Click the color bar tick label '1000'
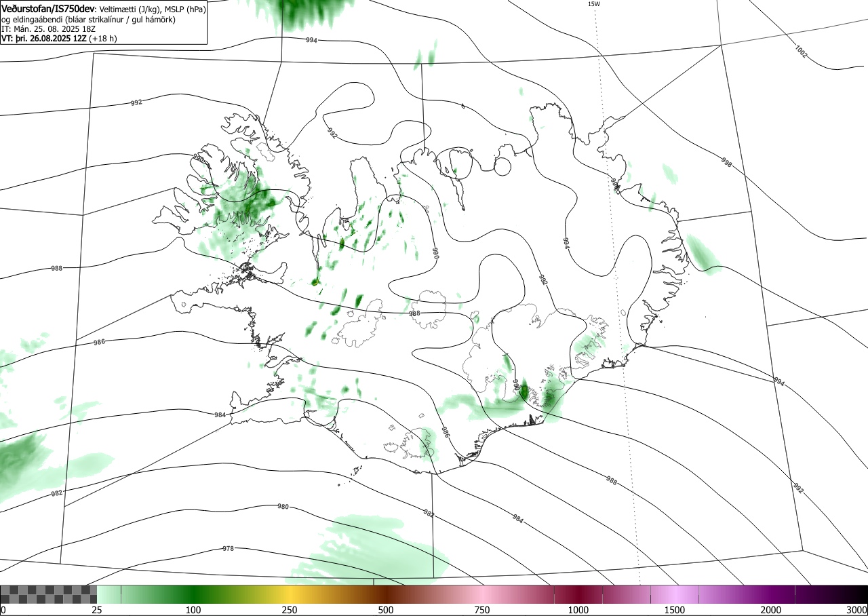868x616 pixels. 578,610
